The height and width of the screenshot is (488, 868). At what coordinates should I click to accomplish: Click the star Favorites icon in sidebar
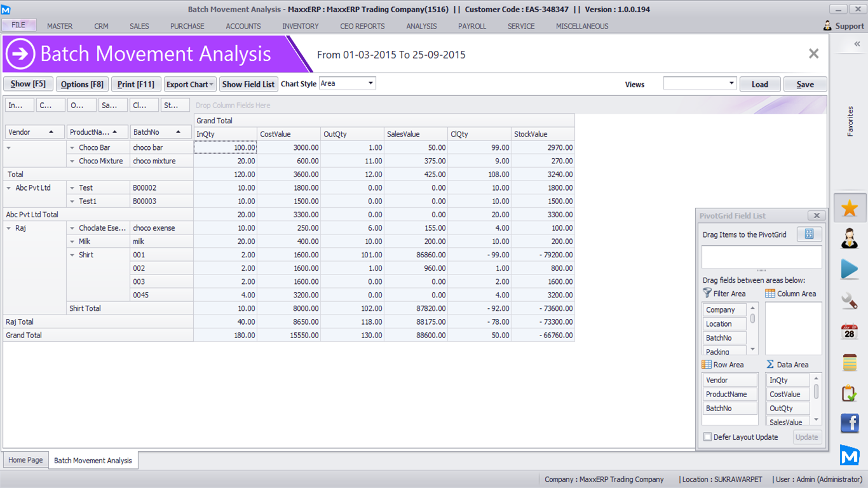(850, 208)
